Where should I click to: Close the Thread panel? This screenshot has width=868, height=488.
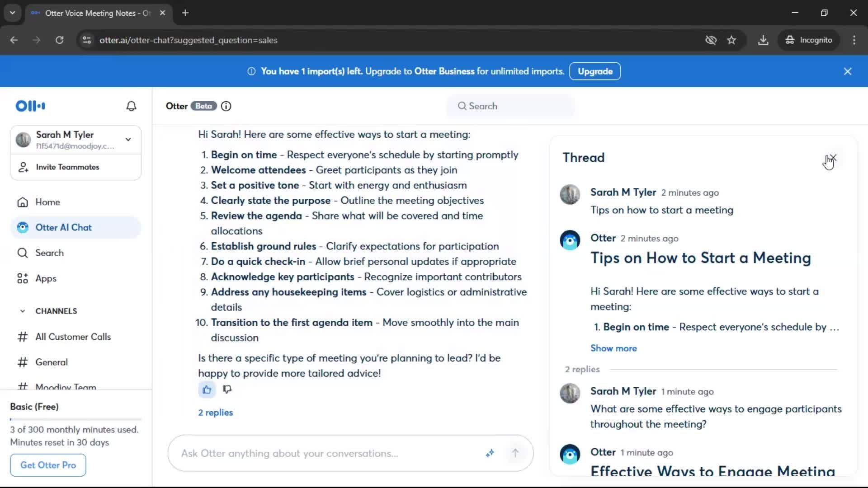pyautogui.click(x=832, y=158)
